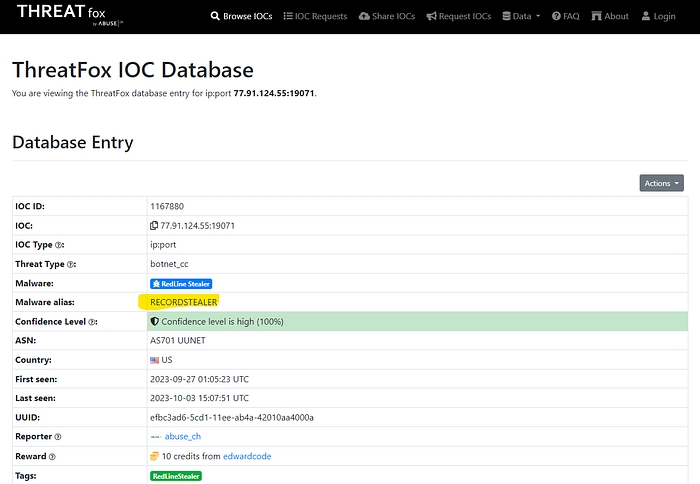Click the help icon beside Threat Type

coord(72,264)
